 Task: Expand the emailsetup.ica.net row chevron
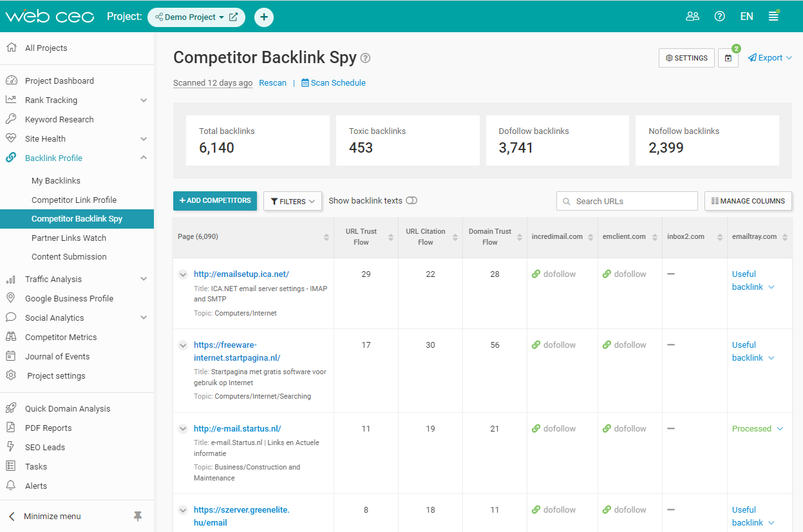pos(183,274)
